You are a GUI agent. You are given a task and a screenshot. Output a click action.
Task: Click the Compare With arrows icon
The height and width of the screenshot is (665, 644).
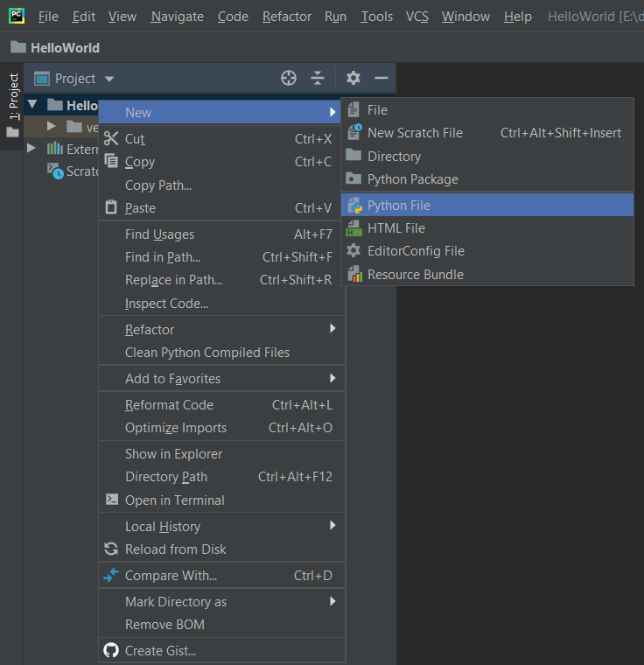pos(111,575)
